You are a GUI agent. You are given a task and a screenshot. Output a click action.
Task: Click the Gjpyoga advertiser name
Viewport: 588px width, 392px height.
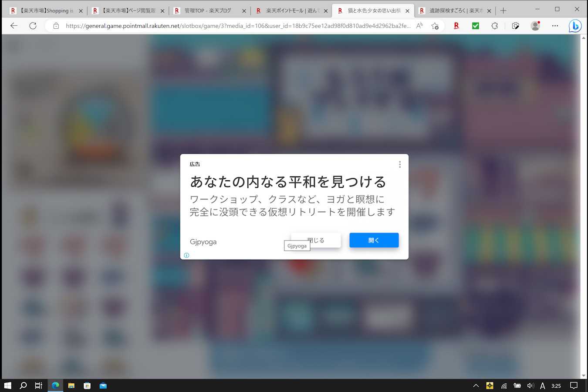point(203,242)
